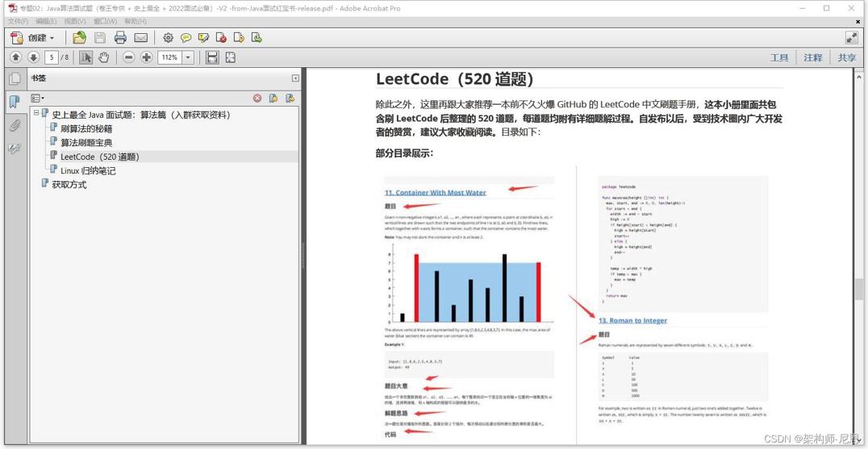
Task: Close the document with the small black x
Action: (858, 21)
